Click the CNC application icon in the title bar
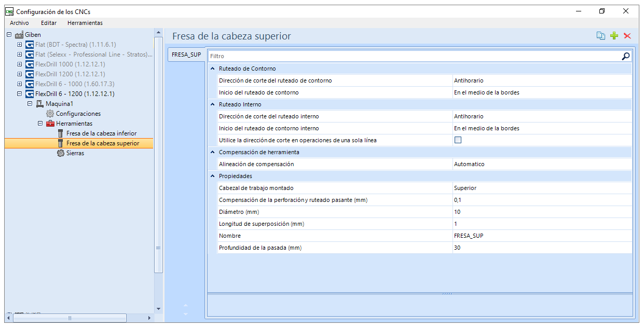 click(9, 11)
